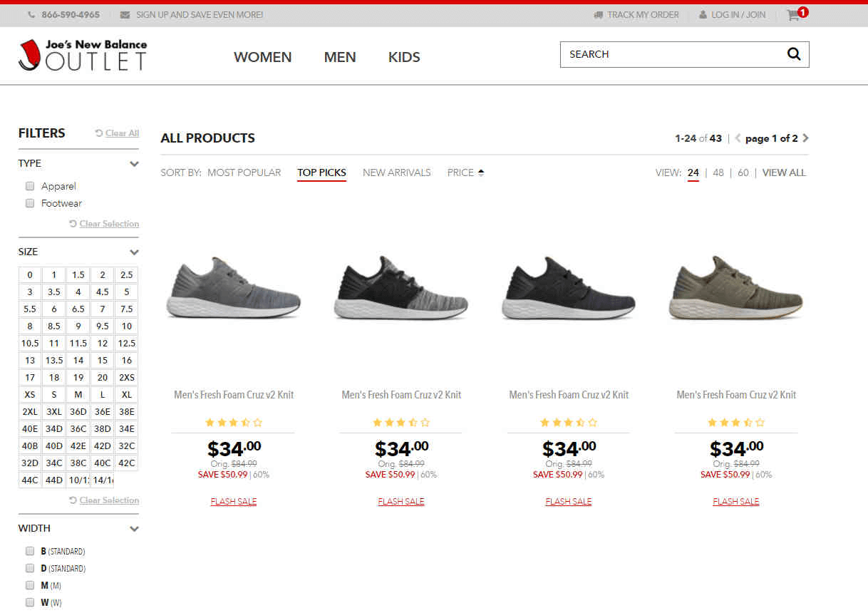Check the Apparel type filter

click(30, 186)
